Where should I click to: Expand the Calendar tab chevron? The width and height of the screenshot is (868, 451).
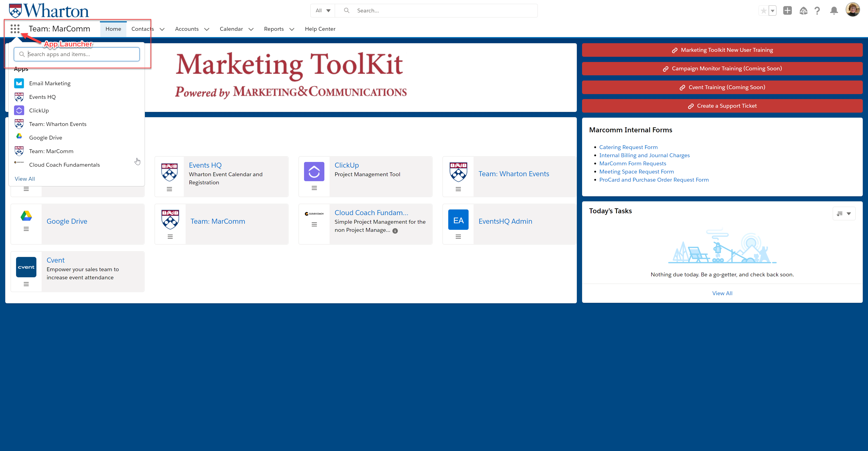pyautogui.click(x=251, y=29)
